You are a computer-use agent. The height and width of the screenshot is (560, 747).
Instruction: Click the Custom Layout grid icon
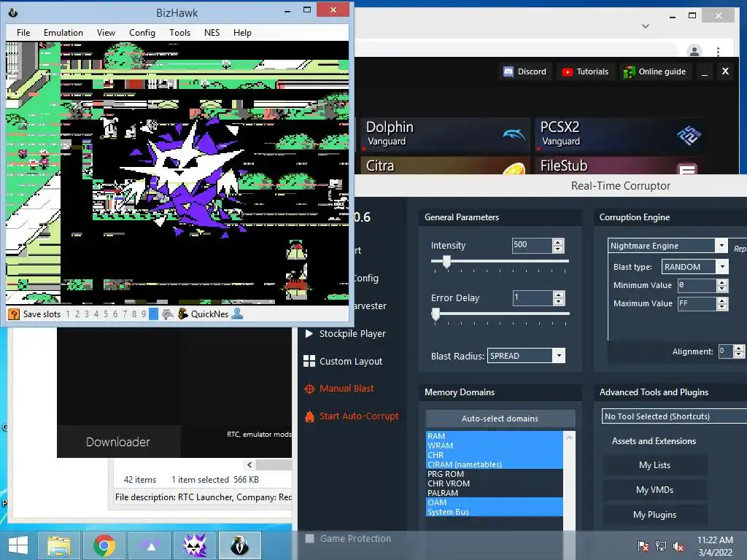click(309, 361)
